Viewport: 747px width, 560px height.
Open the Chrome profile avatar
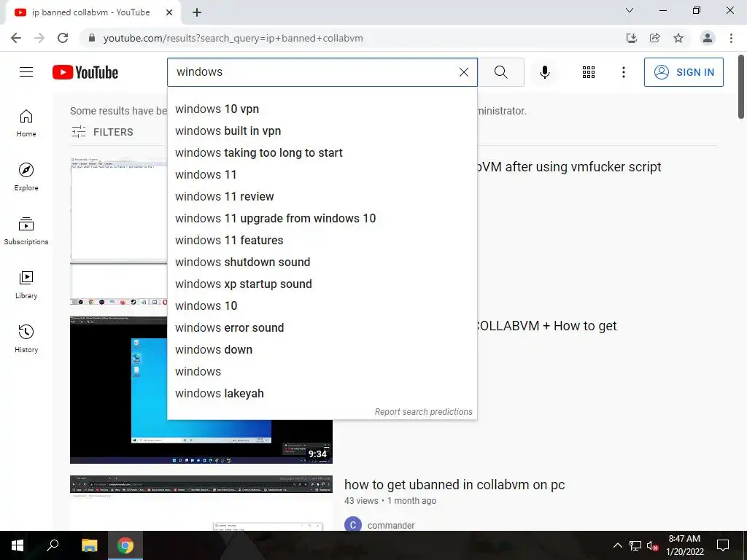point(708,38)
